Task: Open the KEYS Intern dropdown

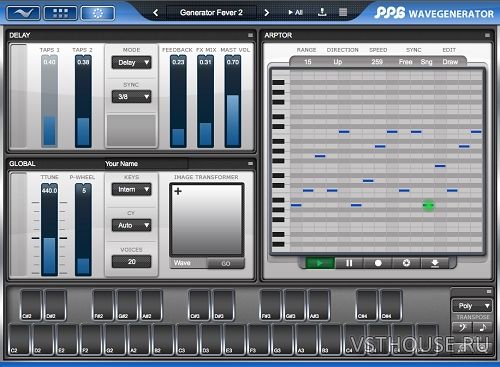Action: [x=132, y=189]
